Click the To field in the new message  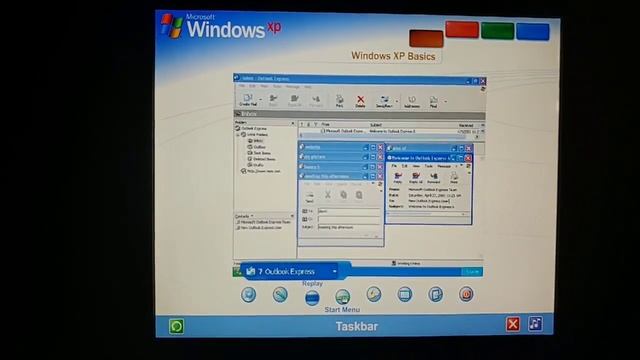(349, 211)
